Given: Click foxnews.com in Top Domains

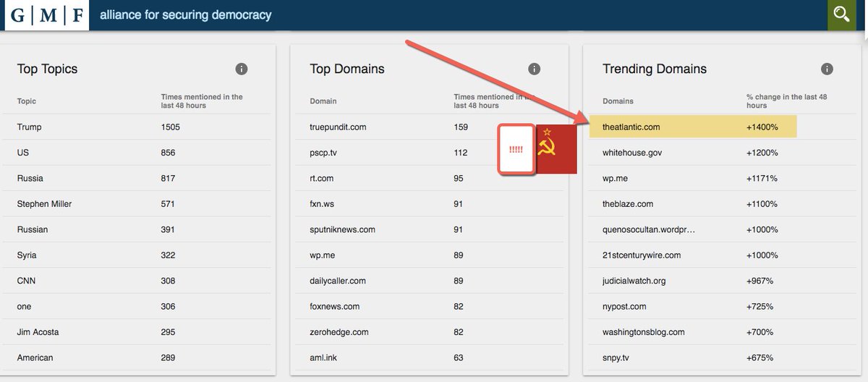Looking at the screenshot, I should point(334,307).
